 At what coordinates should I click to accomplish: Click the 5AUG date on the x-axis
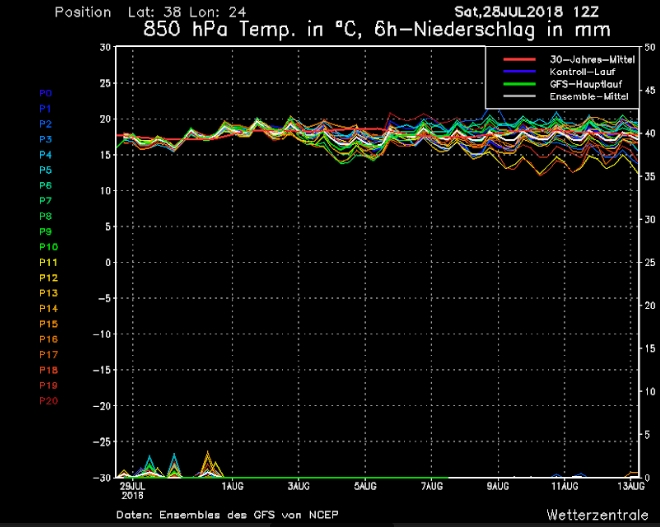[365, 486]
